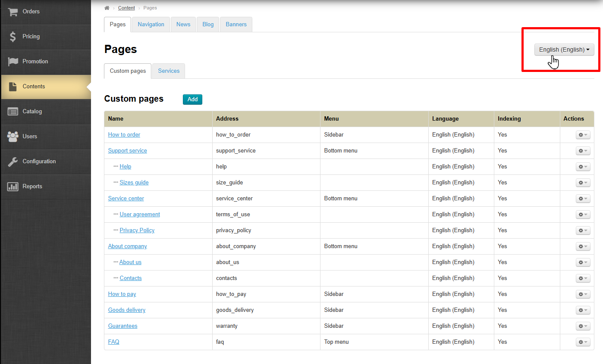Open the English (English) language dropdown
This screenshot has width=603, height=364.
point(564,50)
